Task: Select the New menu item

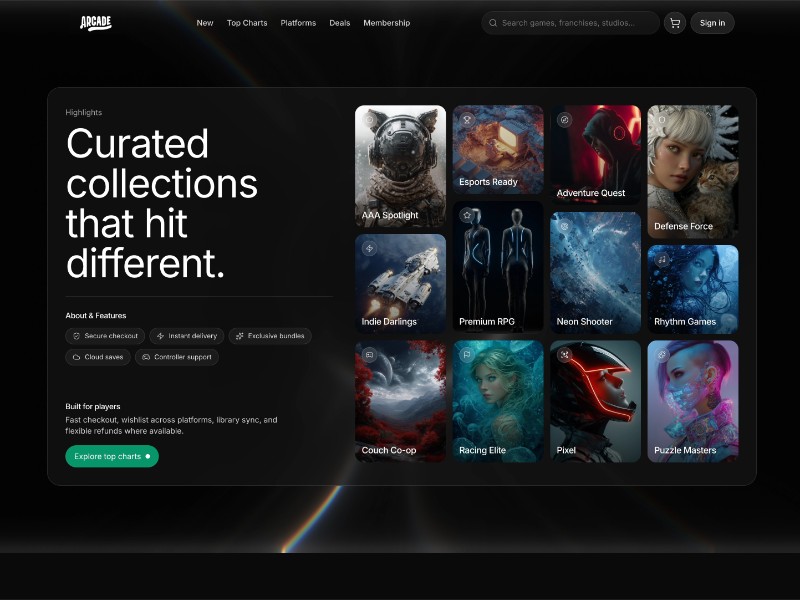Action: click(x=204, y=23)
